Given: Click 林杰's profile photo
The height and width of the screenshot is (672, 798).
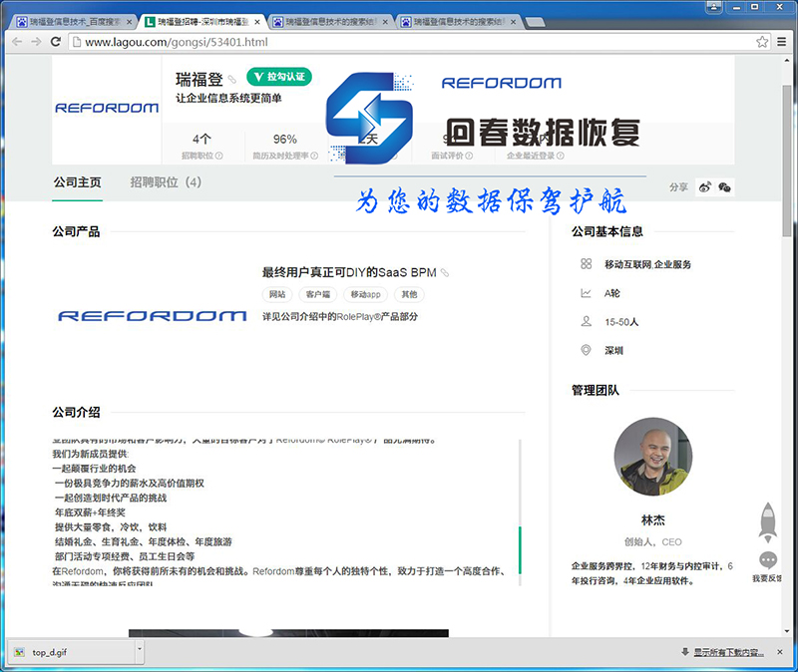Looking at the screenshot, I should (652, 457).
